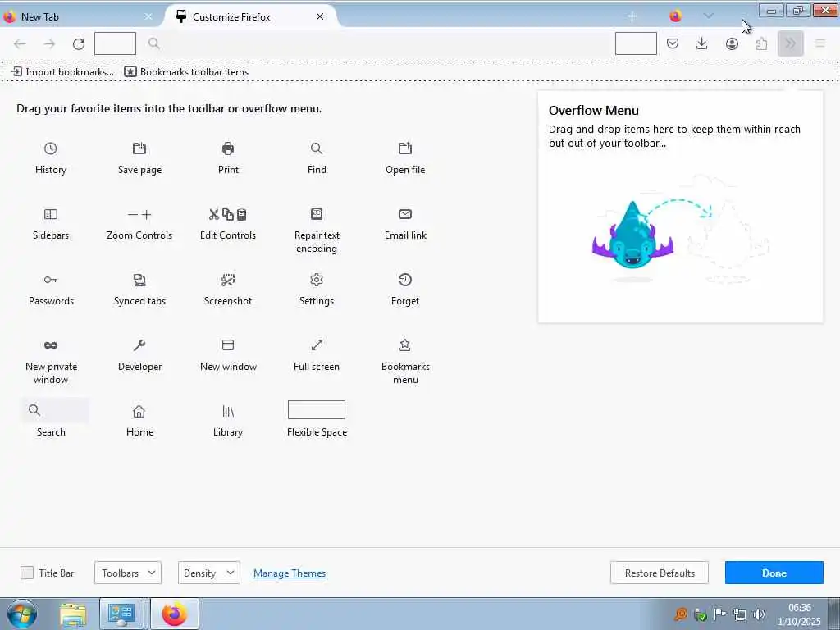Select the Zoom Controls item
840x630 pixels.
(x=139, y=224)
